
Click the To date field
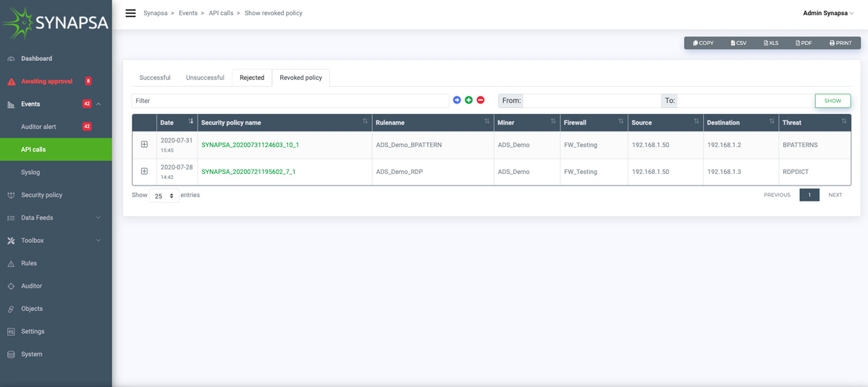pyautogui.click(x=746, y=101)
